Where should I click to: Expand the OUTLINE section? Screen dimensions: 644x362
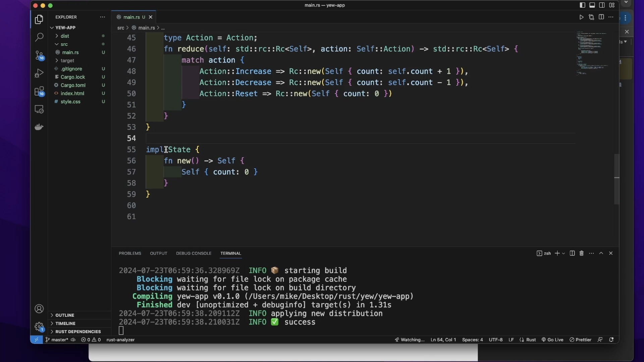65,315
